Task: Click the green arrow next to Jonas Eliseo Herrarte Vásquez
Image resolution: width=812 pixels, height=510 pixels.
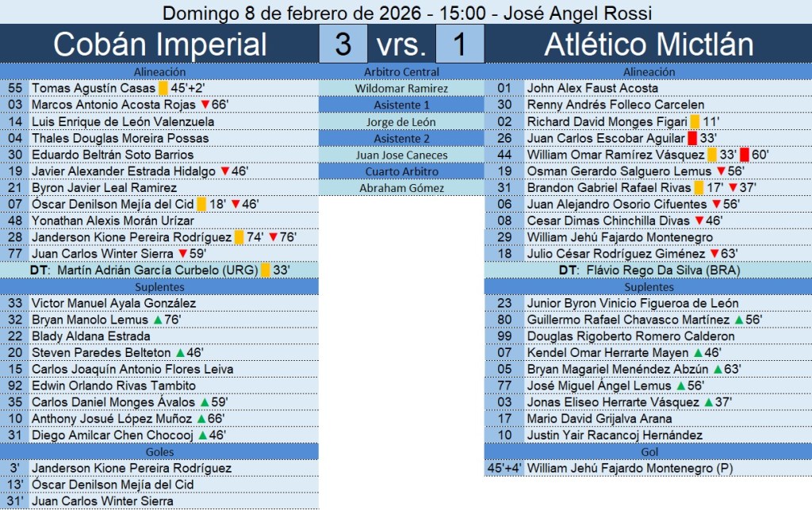Action: (x=707, y=403)
